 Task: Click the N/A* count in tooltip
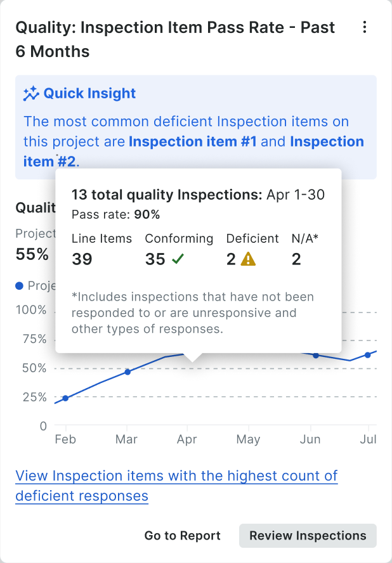coord(296,259)
